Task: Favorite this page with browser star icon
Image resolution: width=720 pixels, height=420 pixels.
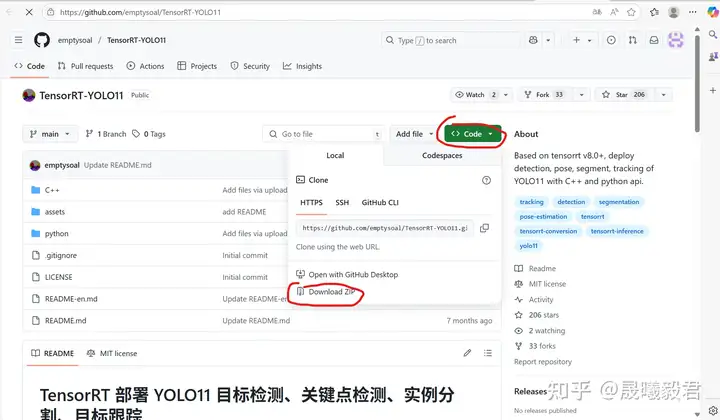Action: coord(631,12)
